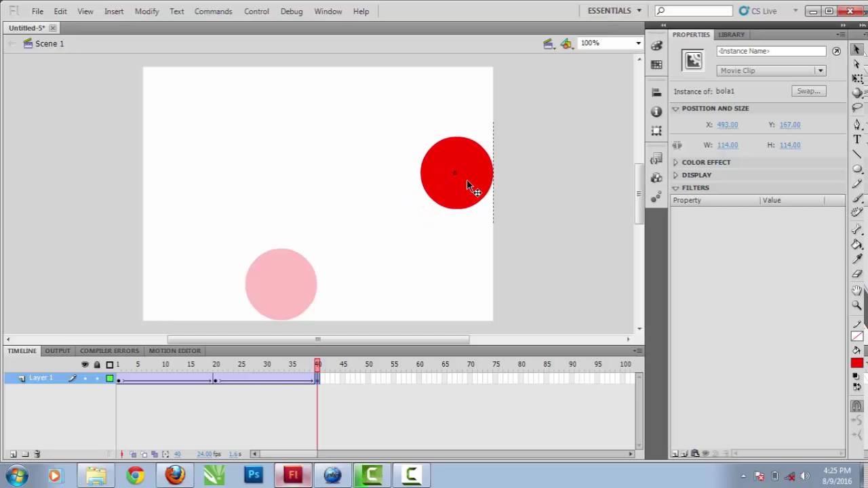The height and width of the screenshot is (488, 868).
Task: Toggle Snap to Objects magnet
Action: 857,407
